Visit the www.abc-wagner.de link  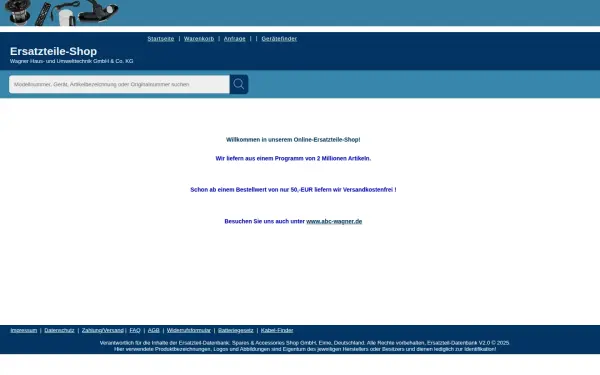334,221
